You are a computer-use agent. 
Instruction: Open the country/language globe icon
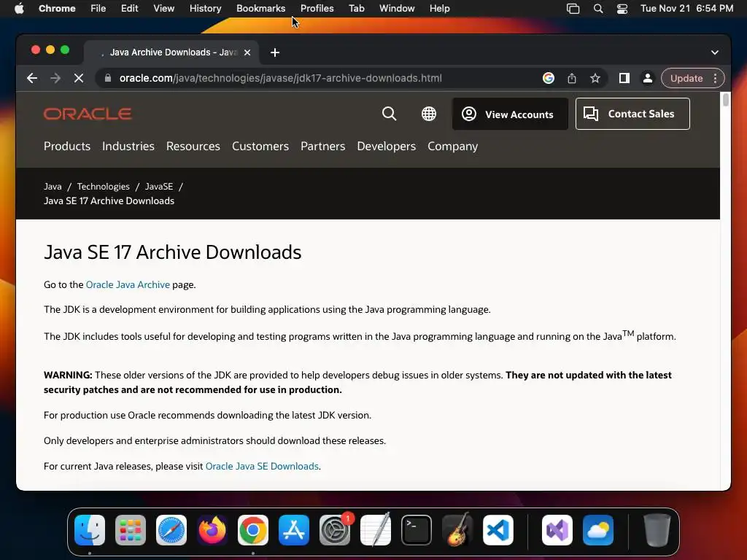click(x=429, y=114)
